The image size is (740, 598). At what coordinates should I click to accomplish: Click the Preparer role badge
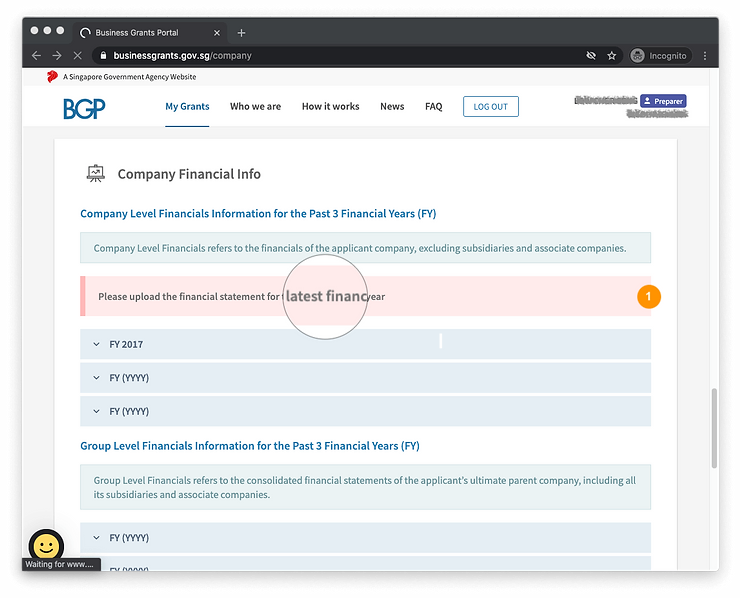pos(663,101)
